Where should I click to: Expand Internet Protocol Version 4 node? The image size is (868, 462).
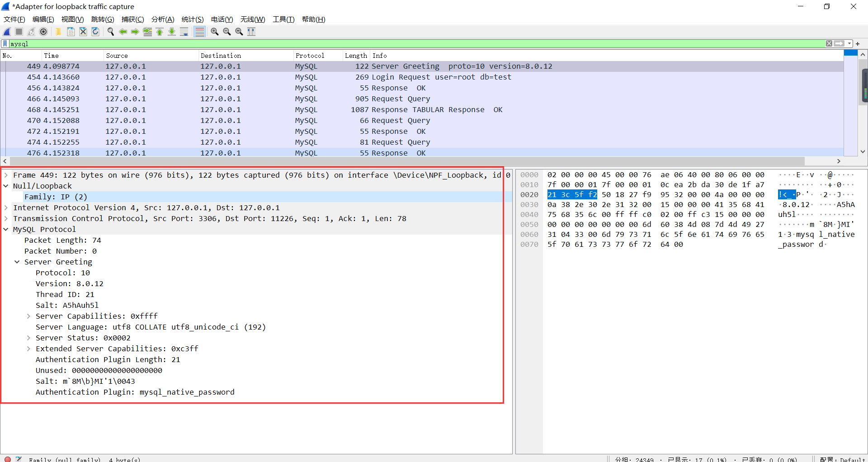tap(6, 207)
